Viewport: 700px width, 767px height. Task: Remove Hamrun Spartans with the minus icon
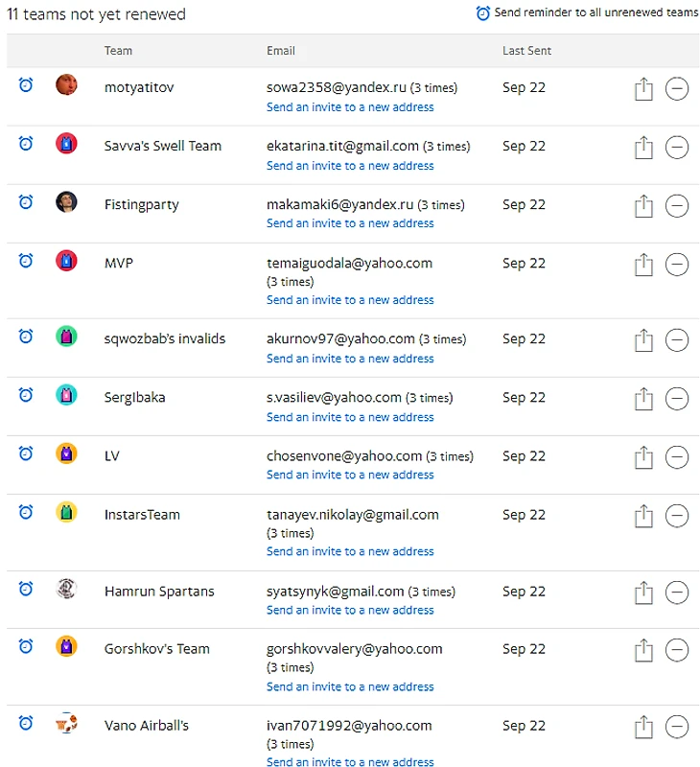(x=677, y=593)
